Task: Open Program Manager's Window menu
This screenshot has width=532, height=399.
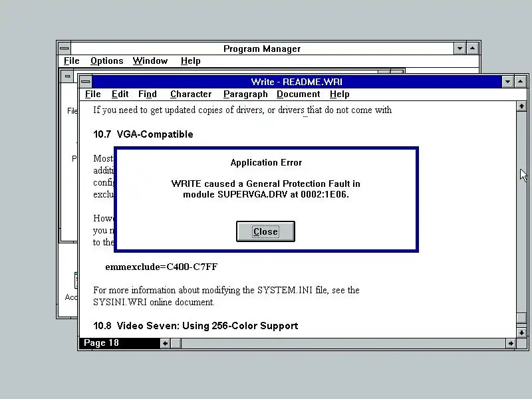Action: [x=150, y=61]
